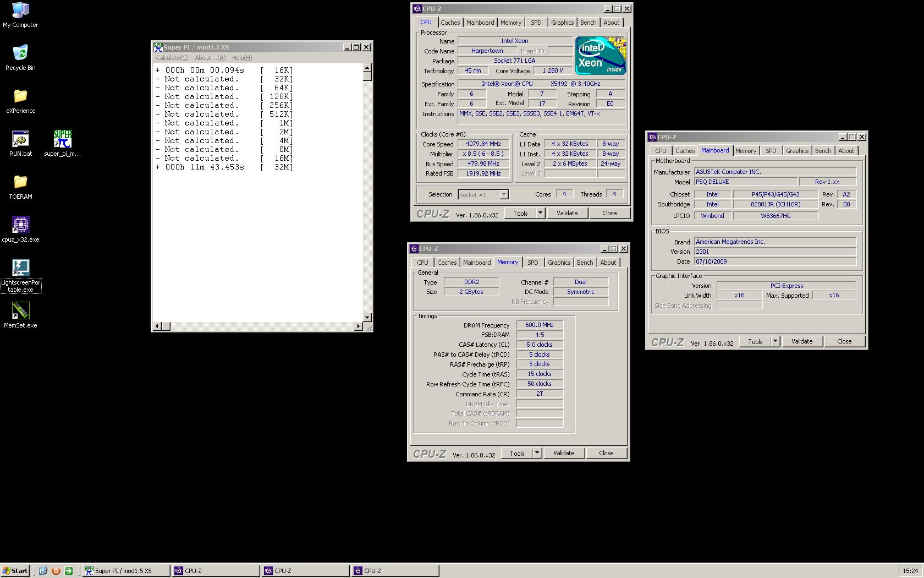Select the super_pi_mod shortcut icon
This screenshot has width=924, height=578.
pyautogui.click(x=63, y=144)
